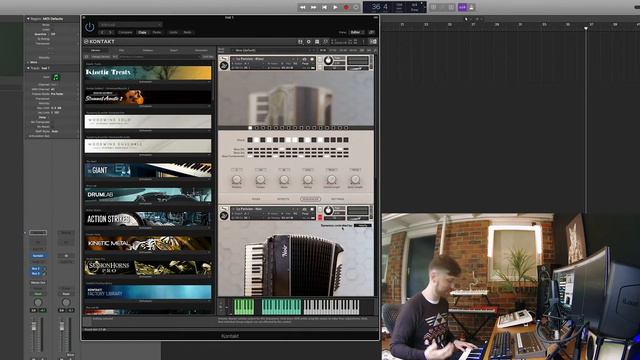The height and width of the screenshot is (360, 640).
Task: Open the Kinetic Treats library
Action: (x=148, y=73)
